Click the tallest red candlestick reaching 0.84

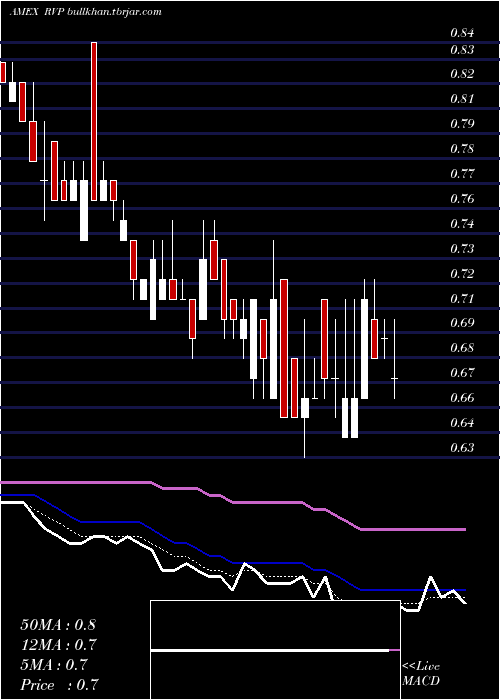[x=94, y=121]
